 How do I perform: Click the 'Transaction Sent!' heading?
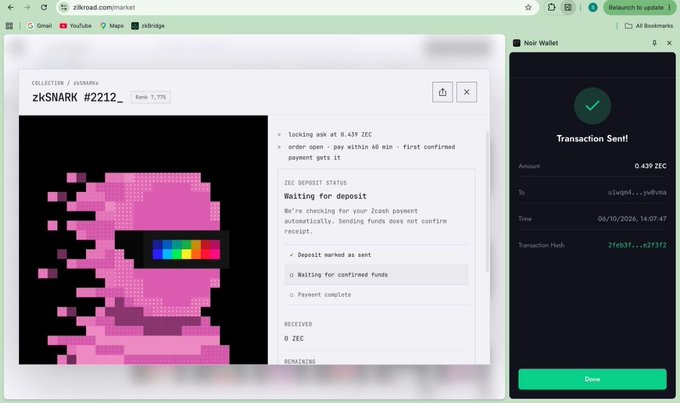tap(592, 138)
